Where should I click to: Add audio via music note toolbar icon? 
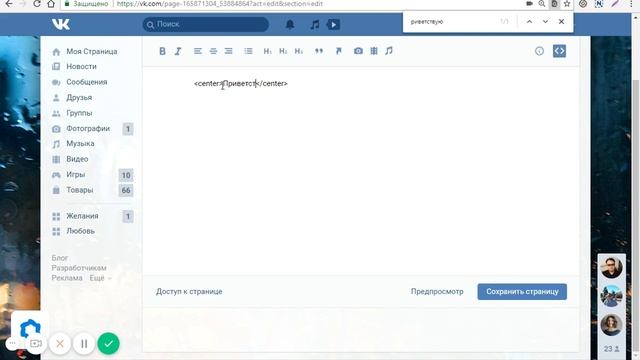click(389, 51)
